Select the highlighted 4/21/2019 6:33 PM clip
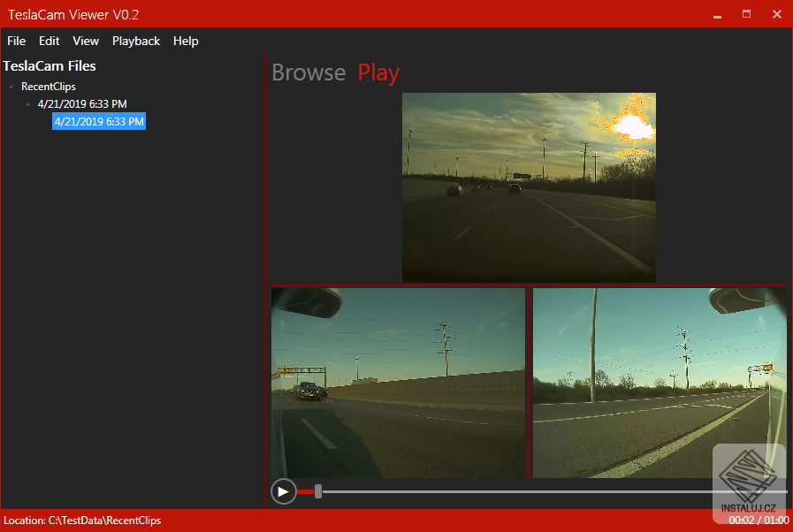Screen dimensions: 793x532 click(99, 121)
